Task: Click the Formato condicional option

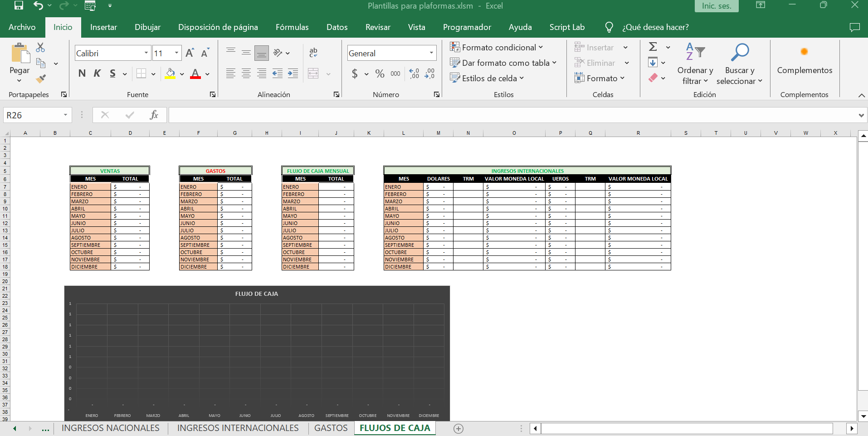Action: (x=497, y=47)
